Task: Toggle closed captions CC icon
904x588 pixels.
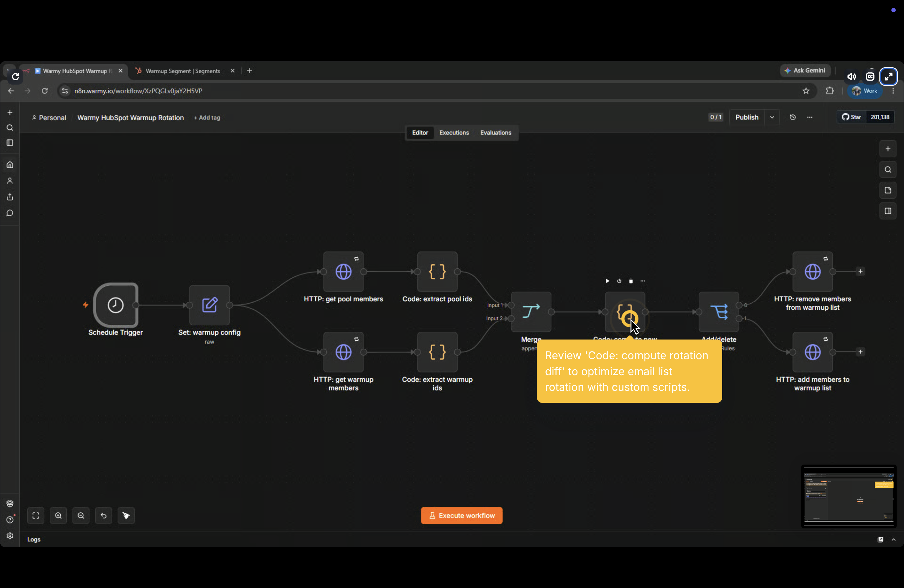Action: 870,77
